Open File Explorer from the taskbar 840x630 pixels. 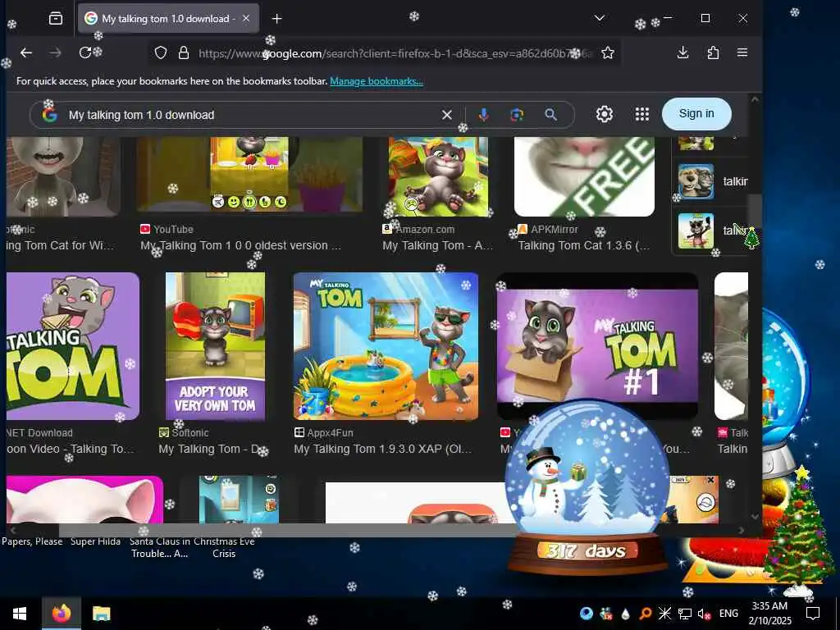[x=101, y=614]
